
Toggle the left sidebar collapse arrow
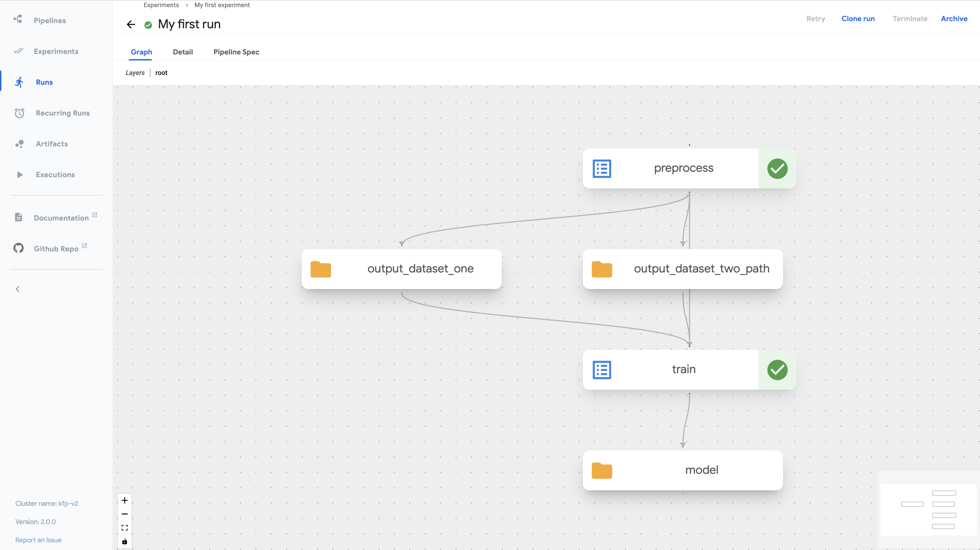17,289
